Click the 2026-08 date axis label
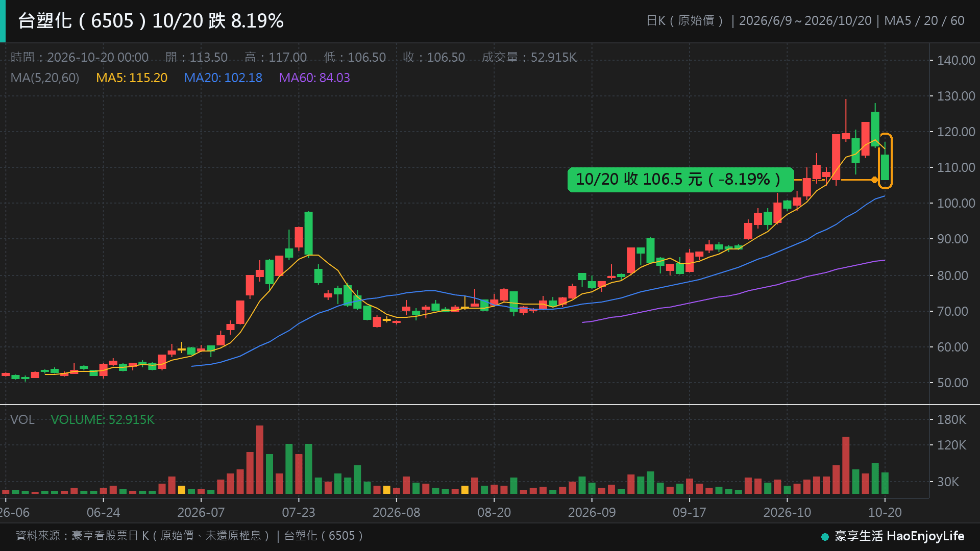Viewport: 980px width, 551px height. click(396, 512)
